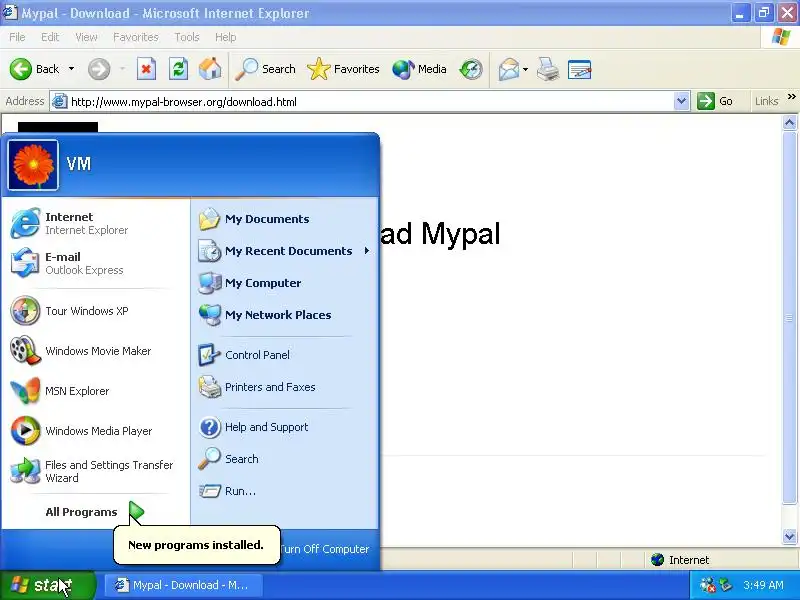Open the Edit menu
Image resolution: width=800 pixels, height=600 pixels.
pos(49,37)
